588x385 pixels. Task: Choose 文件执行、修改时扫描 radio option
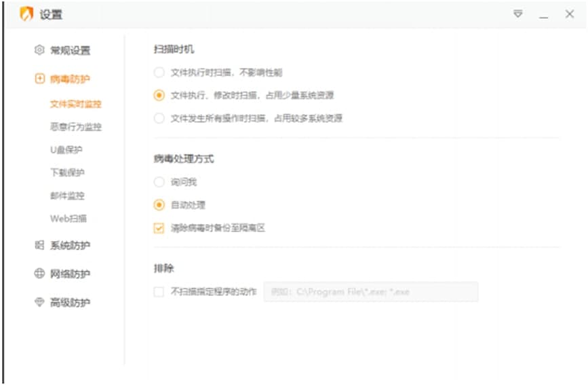(x=159, y=96)
